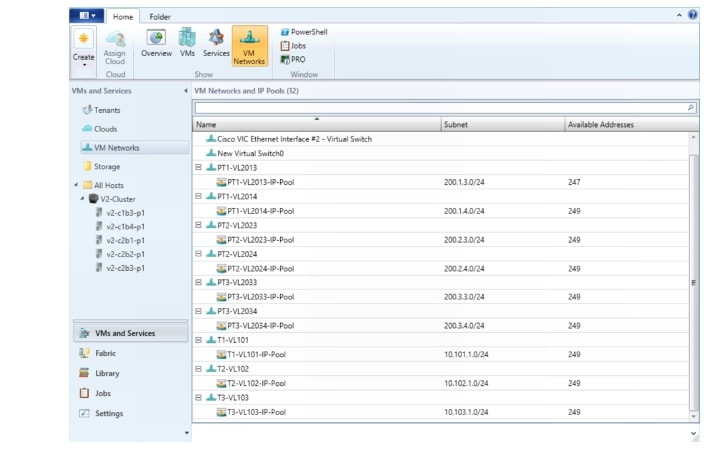Open the Overview view icon

(156, 42)
